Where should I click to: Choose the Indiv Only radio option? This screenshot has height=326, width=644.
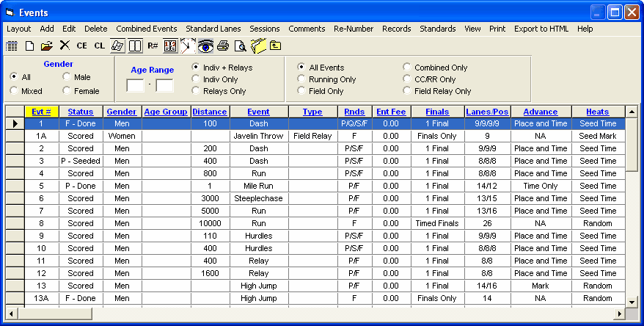tap(196, 79)
